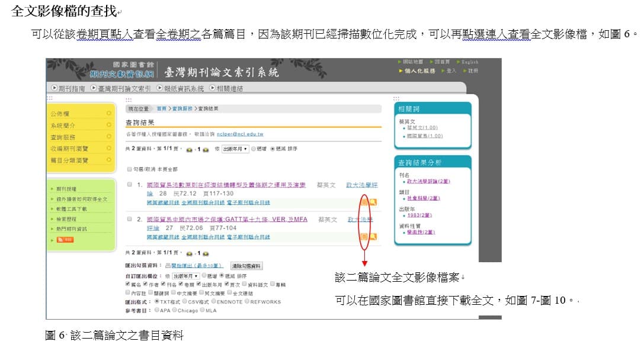
Task: Open full-text image icon for article 1
Action: (x=364, y=202)
